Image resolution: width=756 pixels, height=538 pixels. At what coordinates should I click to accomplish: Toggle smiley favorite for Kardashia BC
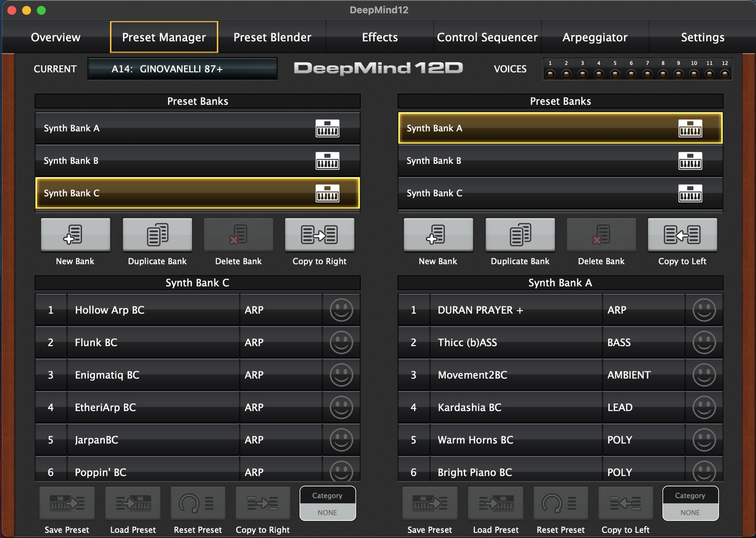[x=704, y=408]
